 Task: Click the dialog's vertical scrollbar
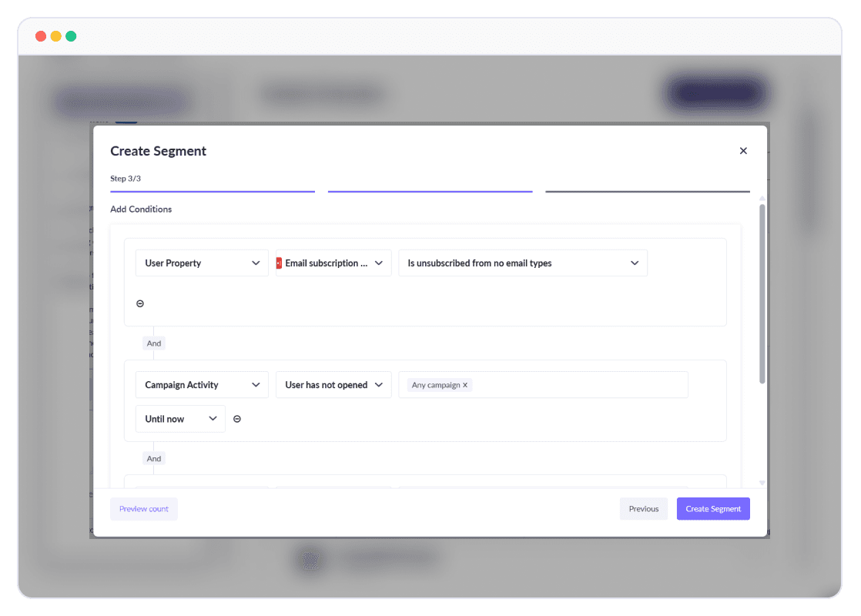coord(762,293)
